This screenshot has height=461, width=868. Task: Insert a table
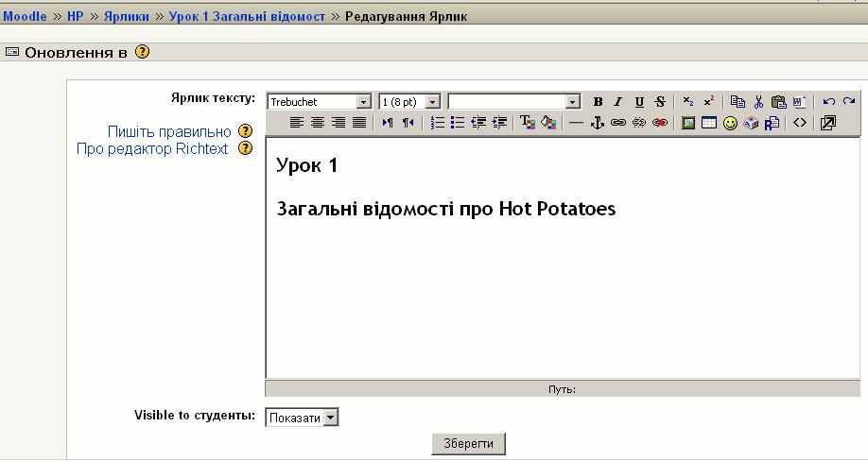point(709,123)
